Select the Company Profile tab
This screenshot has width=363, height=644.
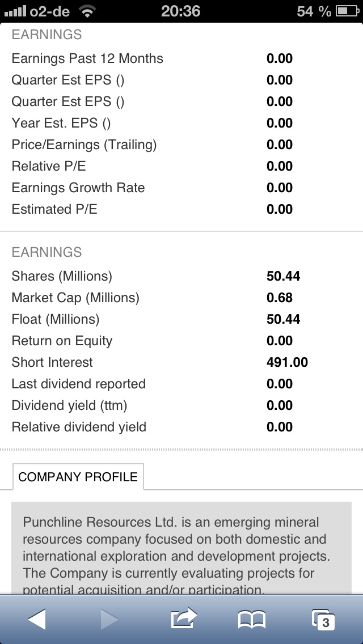pos(78,477)
